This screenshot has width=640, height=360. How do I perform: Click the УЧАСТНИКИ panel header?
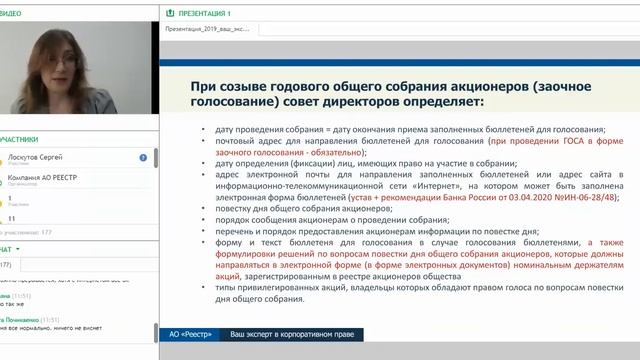point(19,140)
